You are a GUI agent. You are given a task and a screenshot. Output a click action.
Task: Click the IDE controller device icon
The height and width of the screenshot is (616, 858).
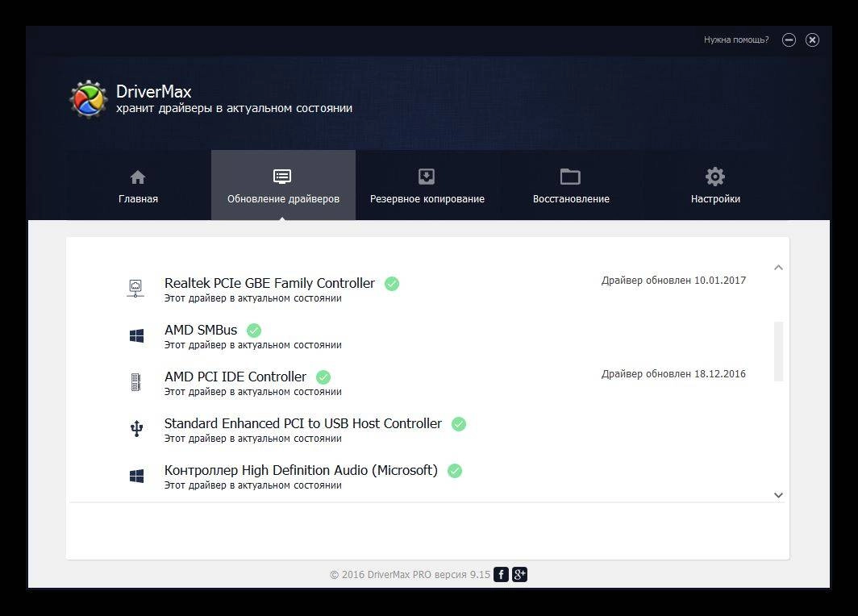coord(136,382)
